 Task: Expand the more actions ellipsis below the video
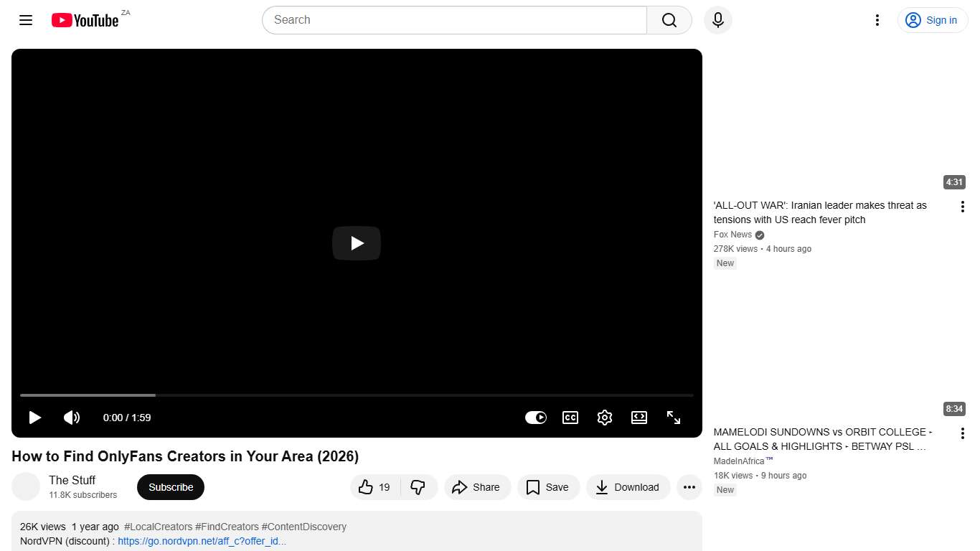point(689,487)
